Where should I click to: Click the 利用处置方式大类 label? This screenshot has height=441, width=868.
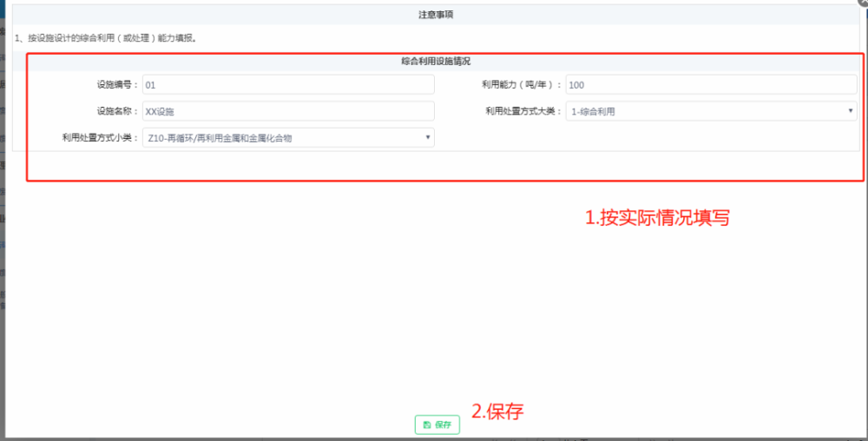pos(523,111)
